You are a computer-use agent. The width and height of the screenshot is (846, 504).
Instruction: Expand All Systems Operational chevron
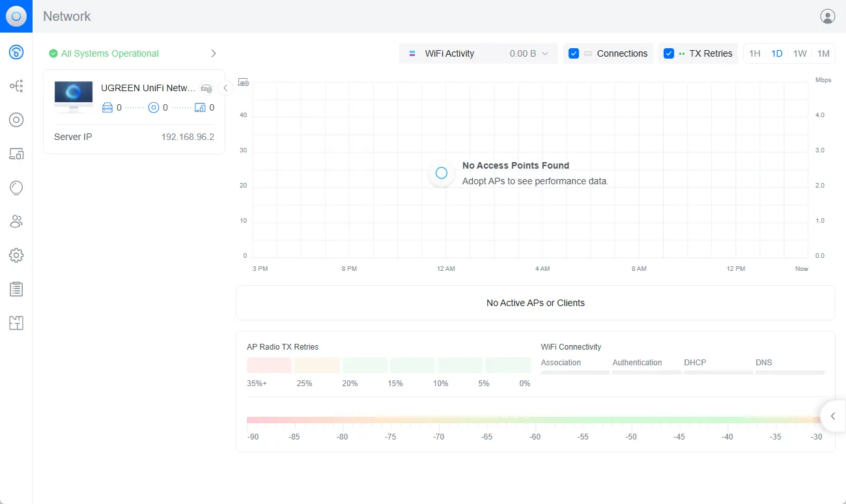pyautogui.click(x=213, y=53)
